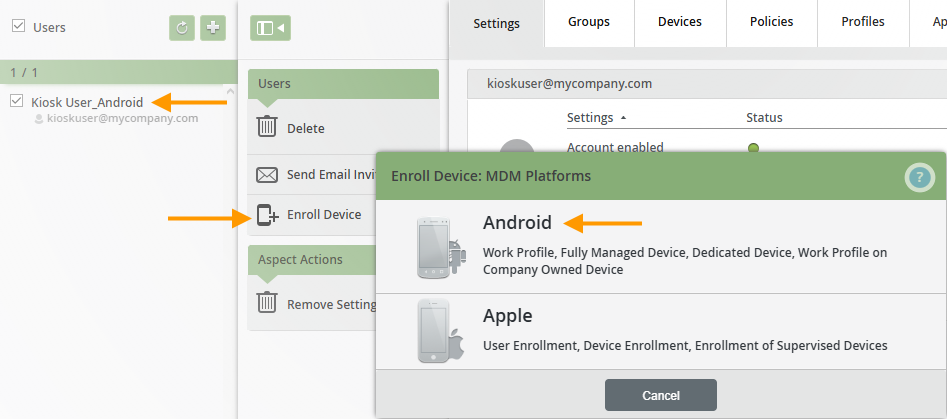Switch to the Settings tab
Viewport: 947px width, 419px height.
point(496,24)
